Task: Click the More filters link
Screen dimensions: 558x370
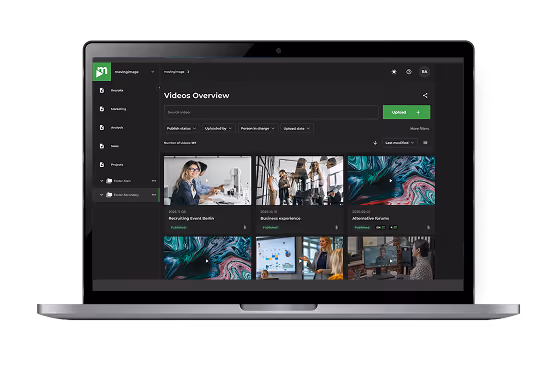Action: coord(419,128)
